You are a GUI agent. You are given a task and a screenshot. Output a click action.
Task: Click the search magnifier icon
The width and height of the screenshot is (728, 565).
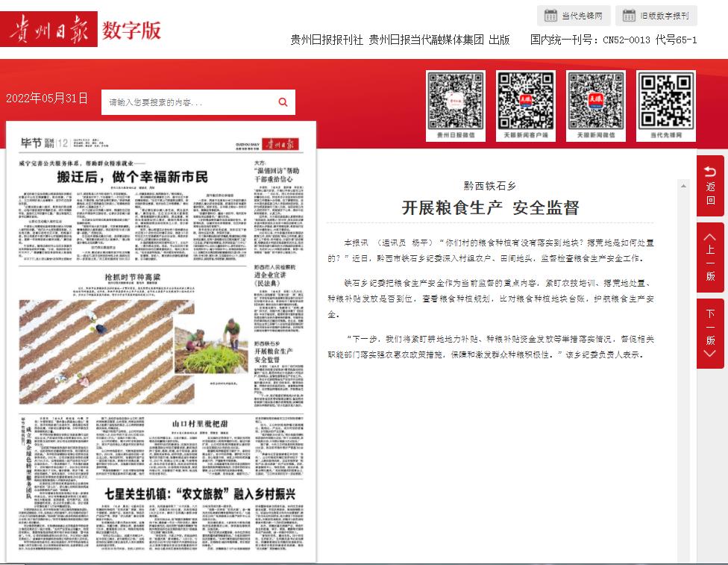(283, 102)
